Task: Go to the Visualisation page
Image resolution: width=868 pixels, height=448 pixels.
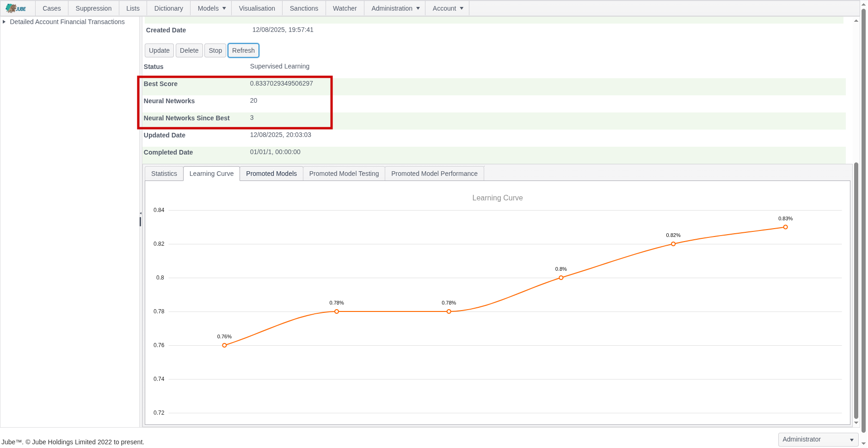Action: pos(257,8)
